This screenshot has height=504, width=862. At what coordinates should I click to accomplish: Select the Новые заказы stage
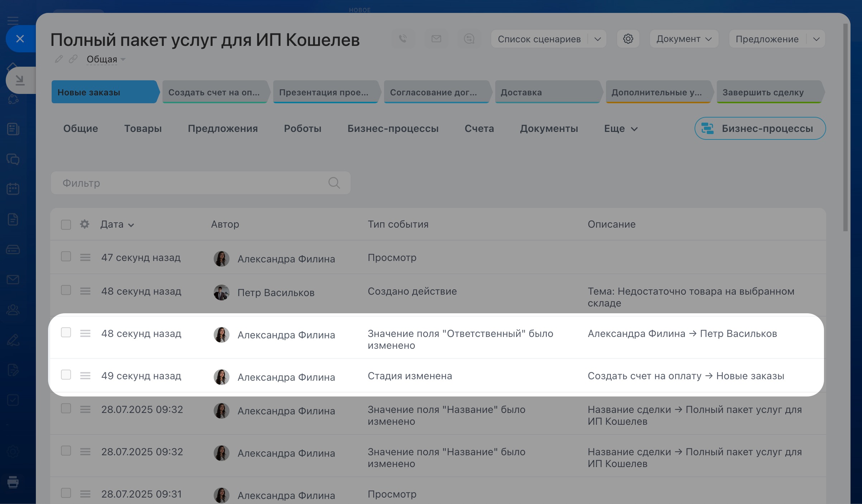(105, 92)
